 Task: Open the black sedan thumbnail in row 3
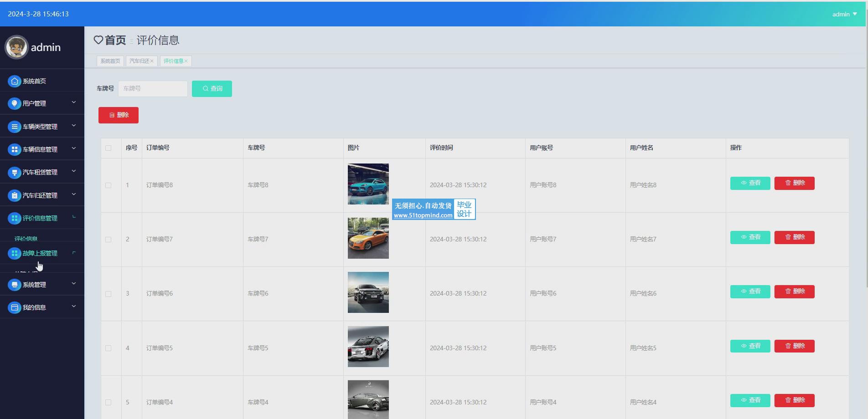click(x=368, y=292)
